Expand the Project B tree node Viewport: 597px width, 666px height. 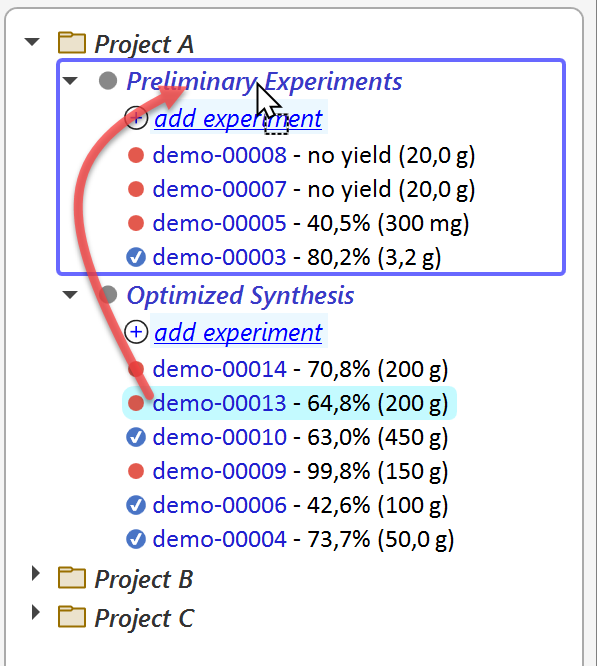36,573
